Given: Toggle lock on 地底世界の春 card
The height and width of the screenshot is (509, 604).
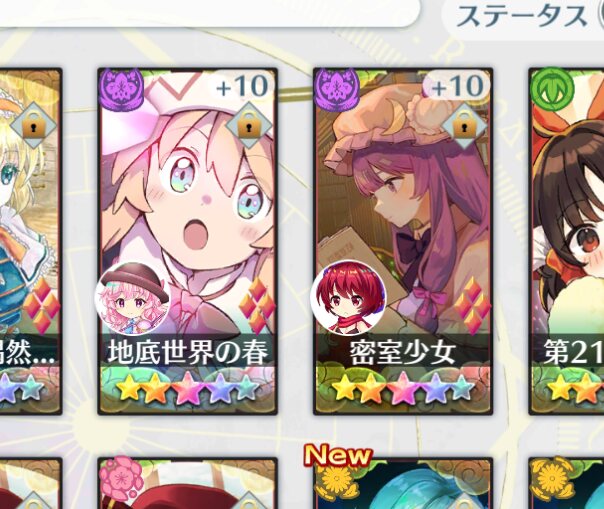Looking at the screenshot, I should tap(248, 126).
